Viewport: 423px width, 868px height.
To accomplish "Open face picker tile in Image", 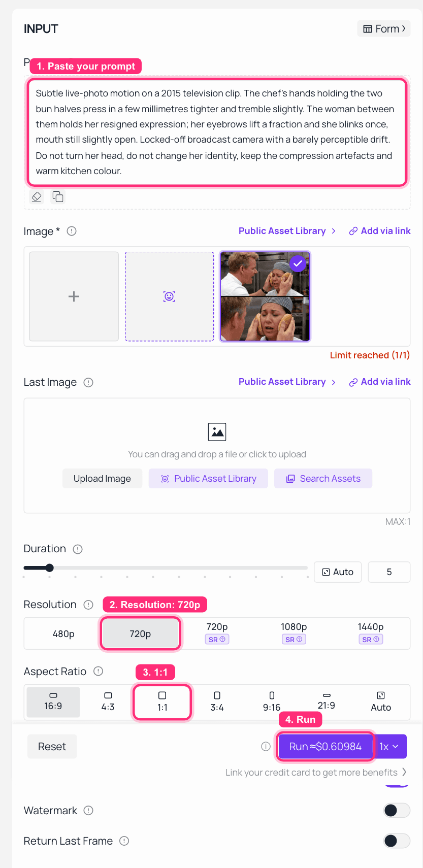I will [170, 296].
